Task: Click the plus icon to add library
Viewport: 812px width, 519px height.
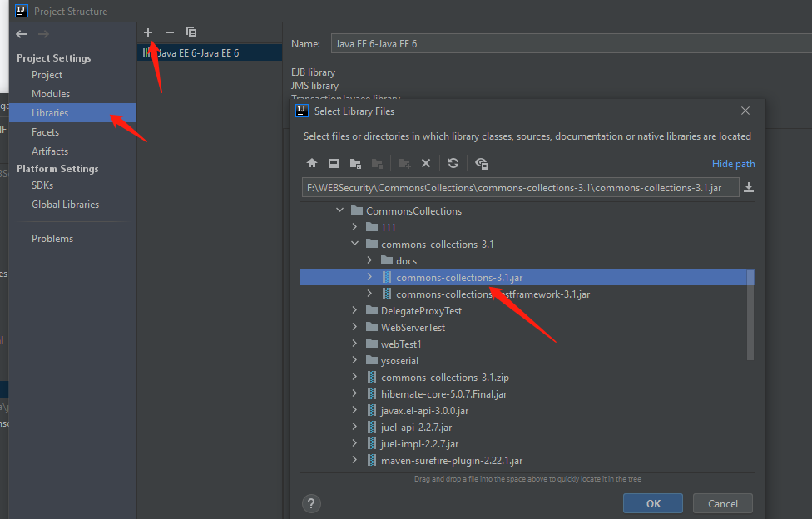Action: (x=148, y=32)
